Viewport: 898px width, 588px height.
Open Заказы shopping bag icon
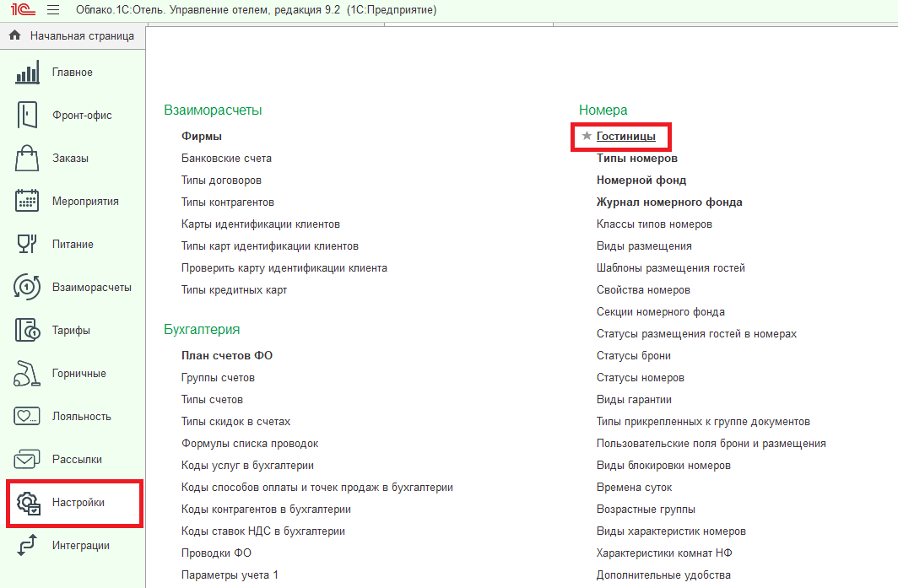(27, 158)
